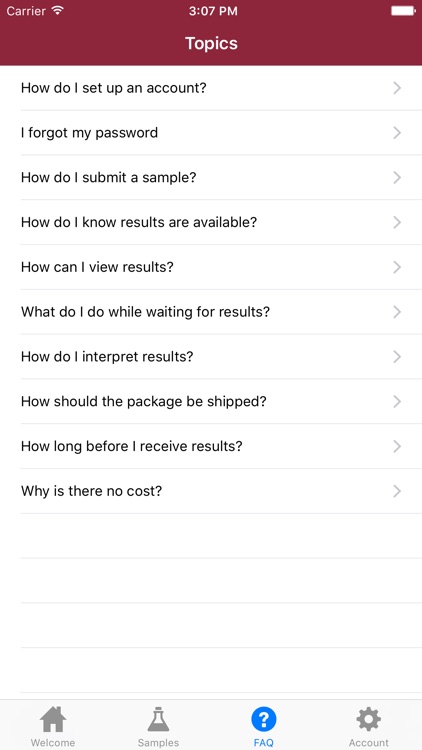Select the FAQ question mark icon

[x=264, y=719]
